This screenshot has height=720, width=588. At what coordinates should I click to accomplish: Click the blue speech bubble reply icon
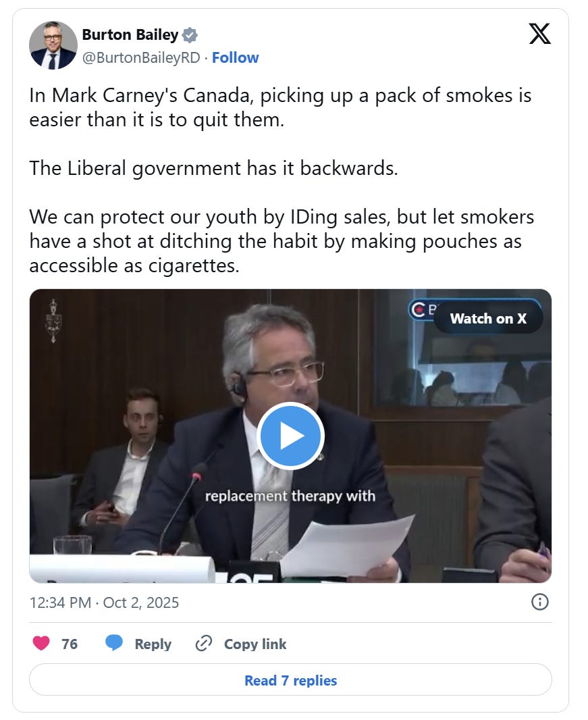coord(114,643)
